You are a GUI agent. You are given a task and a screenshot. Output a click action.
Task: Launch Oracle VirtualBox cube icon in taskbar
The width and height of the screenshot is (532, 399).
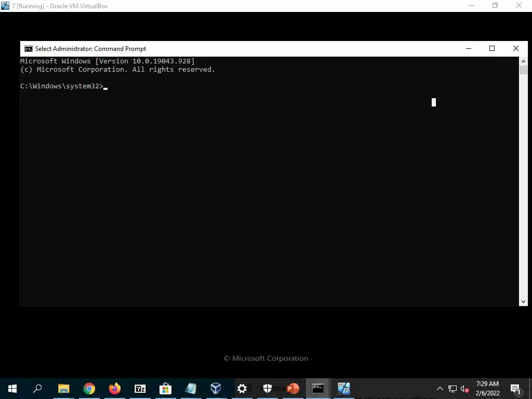coord(216,388)
